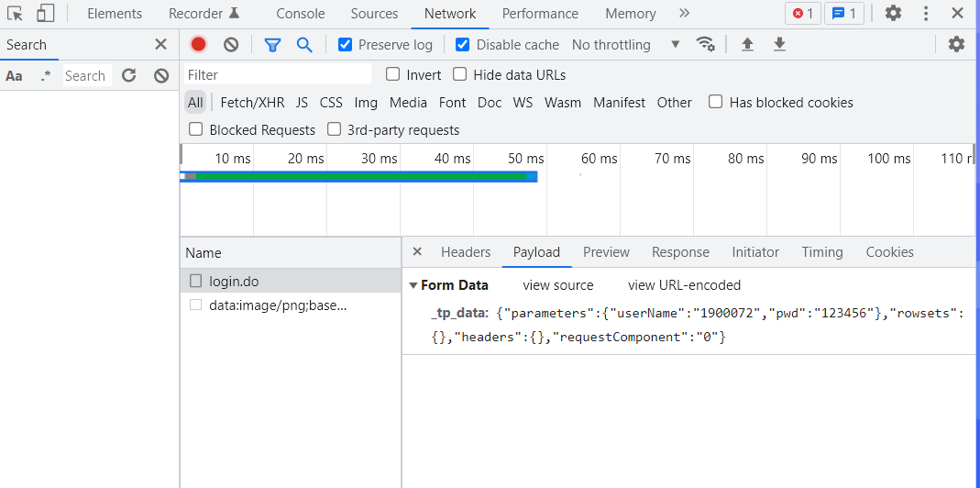
Task: Toggle the red record network log button
Action: coord(199,44)
